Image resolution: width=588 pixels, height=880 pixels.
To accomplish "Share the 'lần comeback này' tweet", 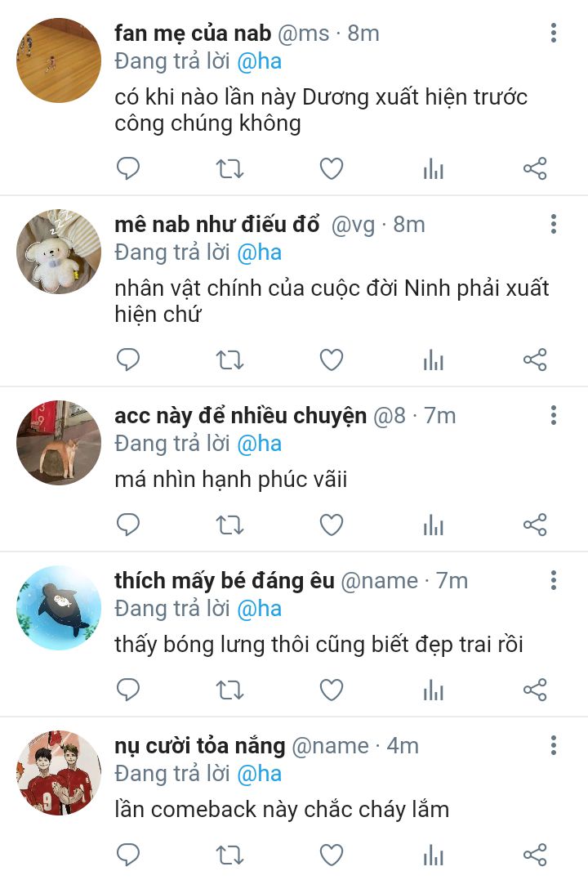I will (x=535, y=855).
